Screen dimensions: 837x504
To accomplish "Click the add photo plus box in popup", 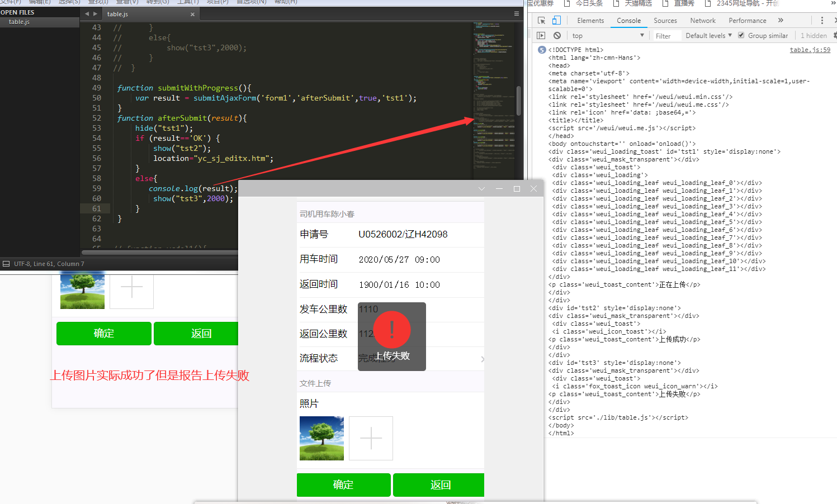I will (371, 438).
